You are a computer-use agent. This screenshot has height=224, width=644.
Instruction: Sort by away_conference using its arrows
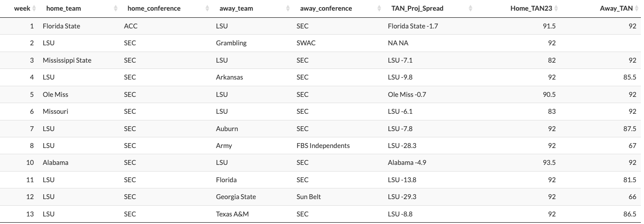click(x=380, y=8)
